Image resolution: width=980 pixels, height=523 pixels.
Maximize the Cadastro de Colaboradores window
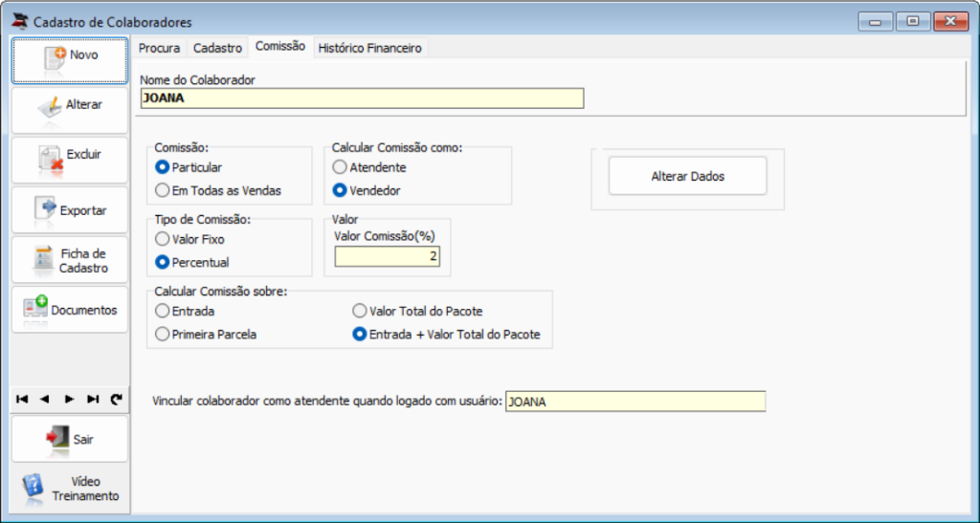(912, 21)
